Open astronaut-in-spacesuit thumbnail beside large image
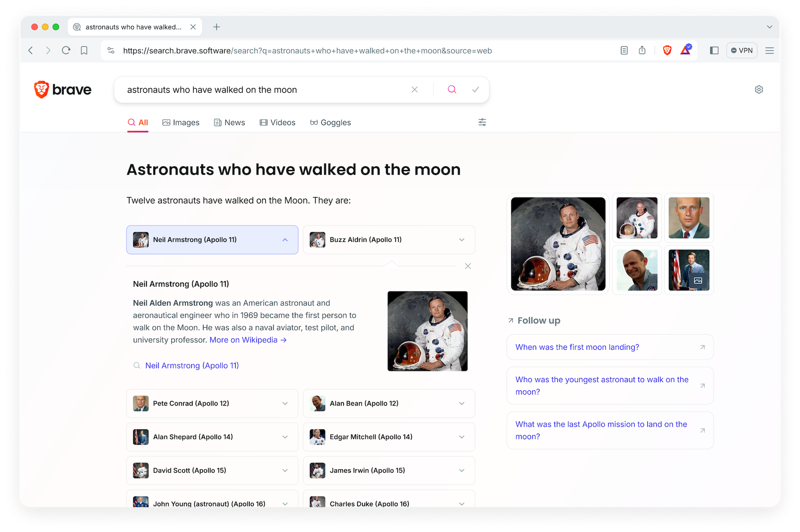The height and width of the screenshot is (532, 800). (x=637, y=218)
